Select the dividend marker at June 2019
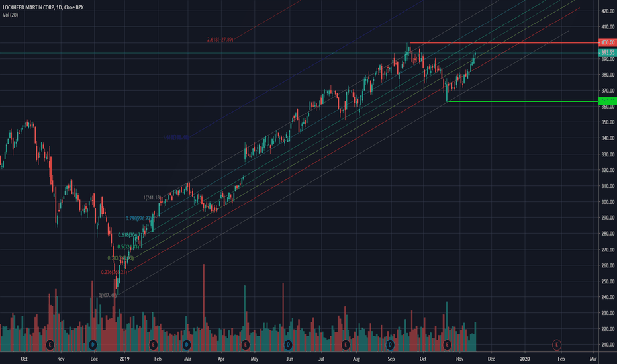617x364 pixels. click(x=288, y=345)
